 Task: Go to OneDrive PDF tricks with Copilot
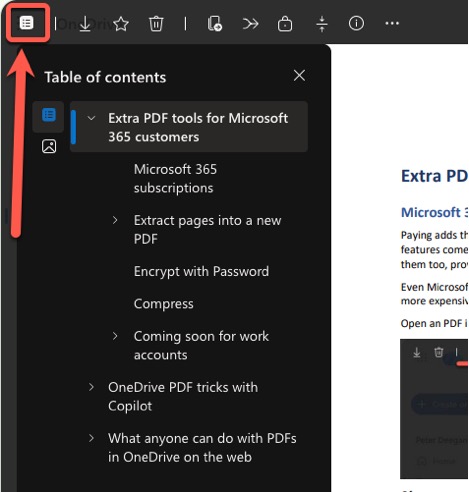tap(183, 396)
